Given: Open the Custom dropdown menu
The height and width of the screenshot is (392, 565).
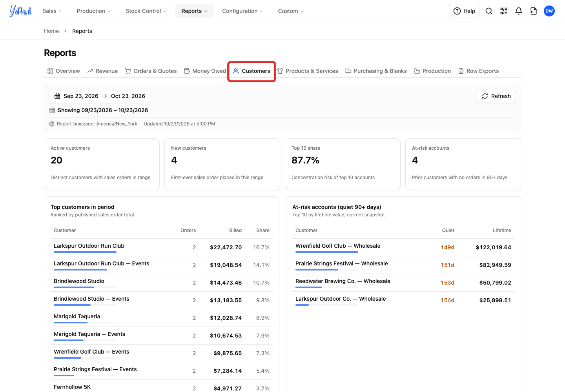Looking at the screenshot, I should (291, 11).
